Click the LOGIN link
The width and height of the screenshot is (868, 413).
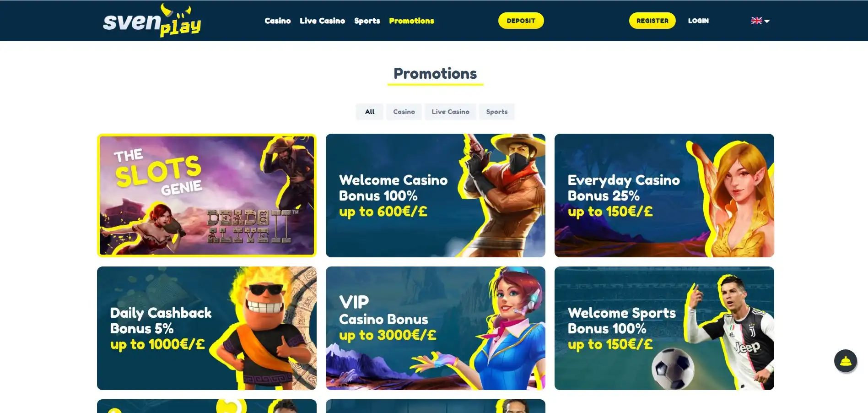pyautogui.click(x=698, y=21)
